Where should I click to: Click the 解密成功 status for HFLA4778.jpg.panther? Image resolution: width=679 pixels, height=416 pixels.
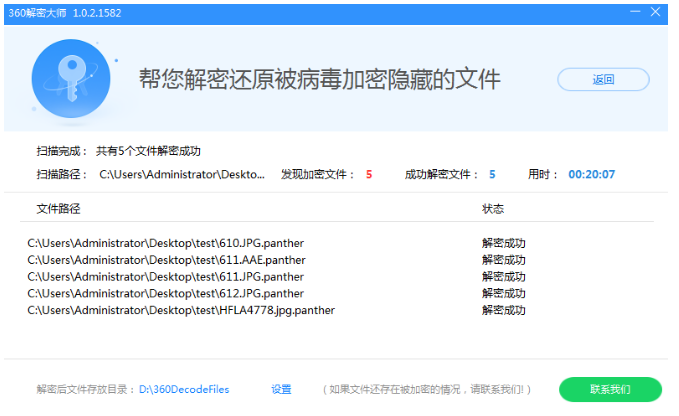(x=504, y=310)
